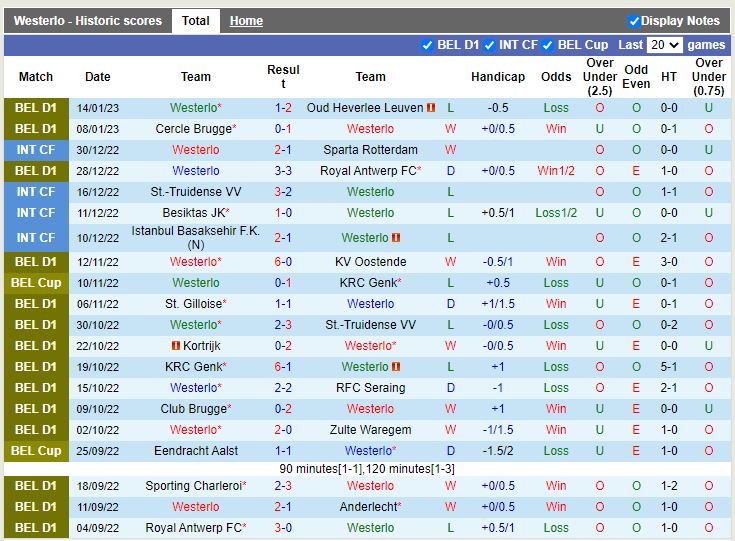Click the date 25/09/22
The width and height of the screenshot is (735, 541).
(98, 451)
